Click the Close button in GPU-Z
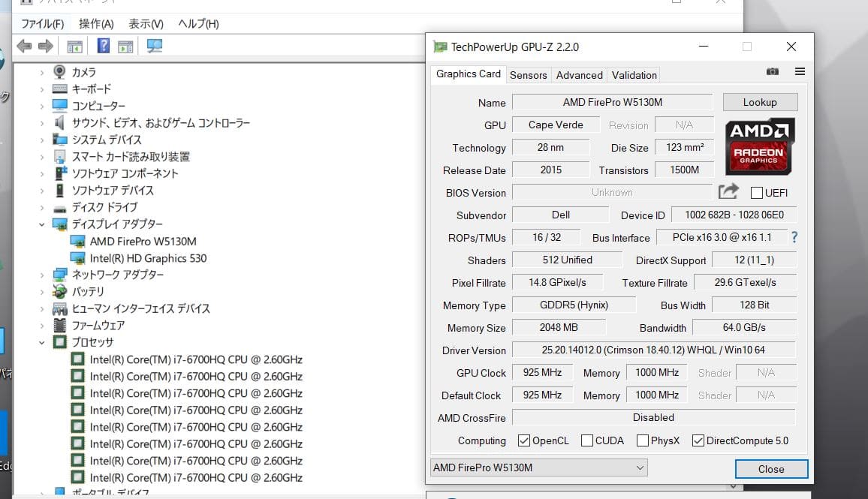Image resolution: width=868 pixels, height=499 pixels. tap(771, 469)
